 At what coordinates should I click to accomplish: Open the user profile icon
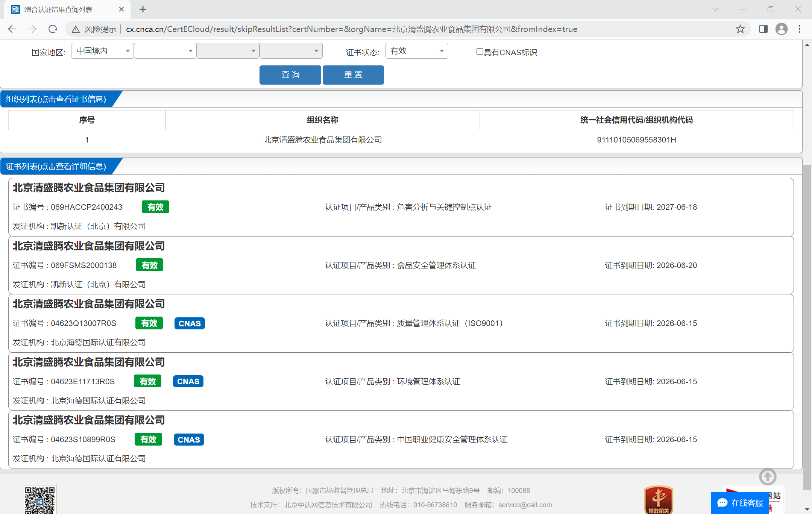pos(782,29)
